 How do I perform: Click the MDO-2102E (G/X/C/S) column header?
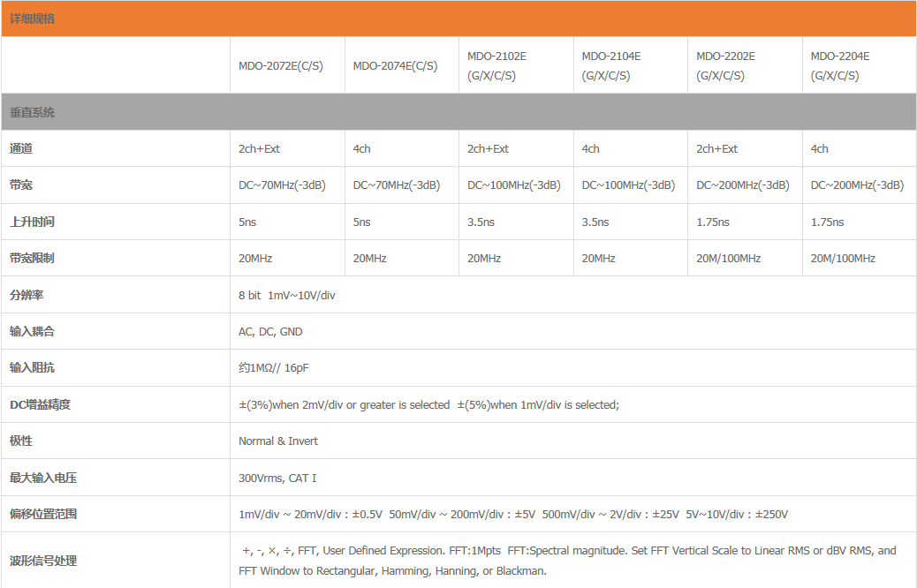[x=496, y=65]
